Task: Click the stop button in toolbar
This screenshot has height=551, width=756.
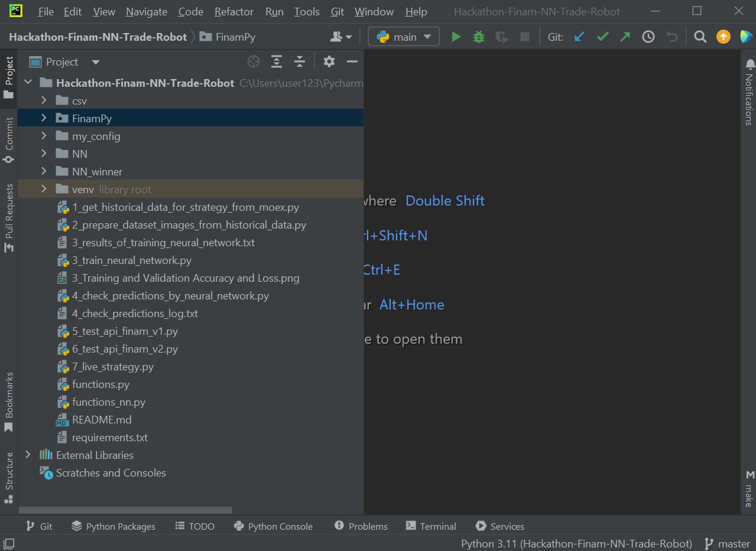Action: (524, 37)
